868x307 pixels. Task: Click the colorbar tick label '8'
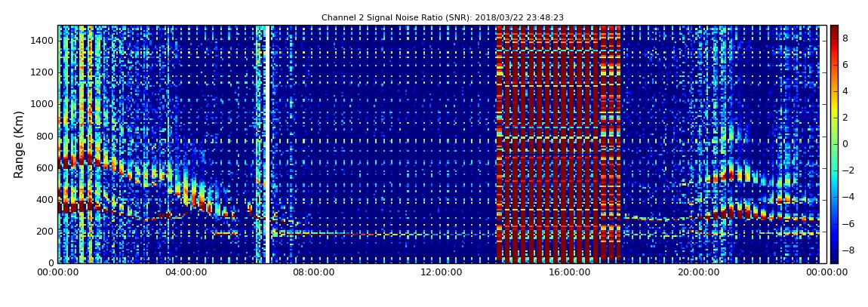846,38
